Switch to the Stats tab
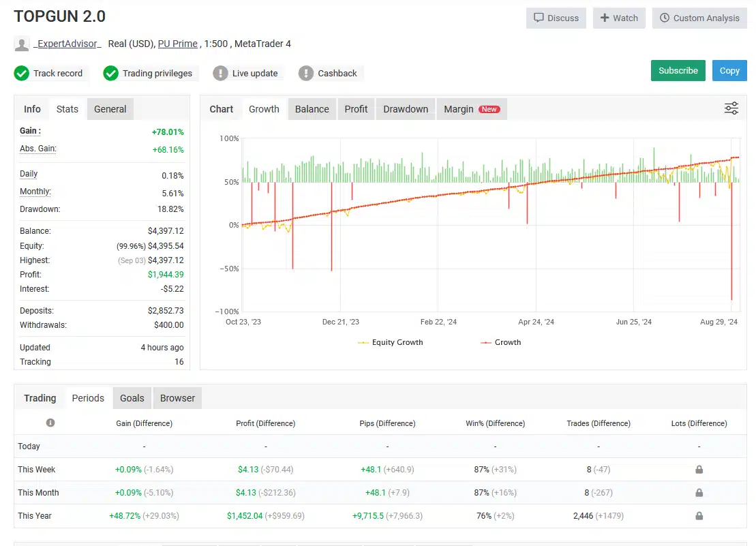The height and width of the screenshot is (546, 756). pos(67,109)
